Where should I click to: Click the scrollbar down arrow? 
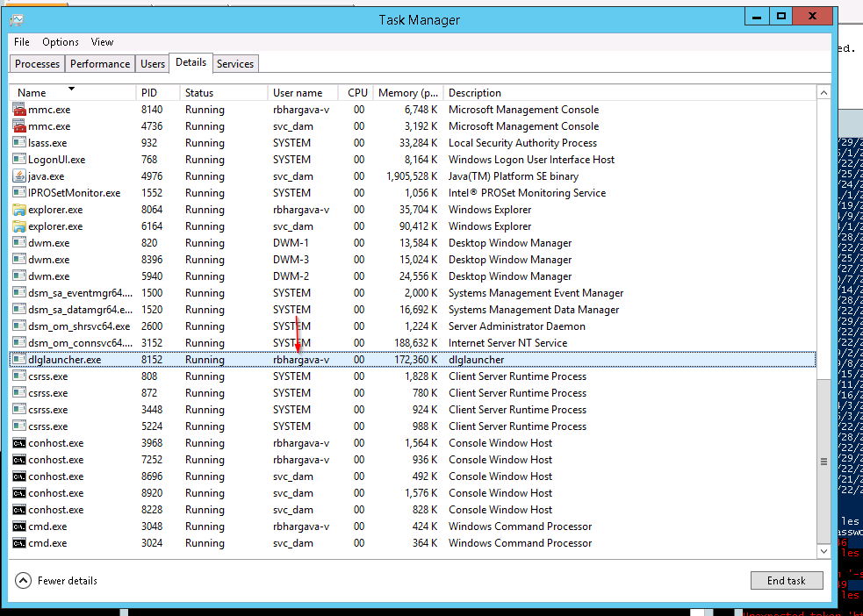[823, 551]
